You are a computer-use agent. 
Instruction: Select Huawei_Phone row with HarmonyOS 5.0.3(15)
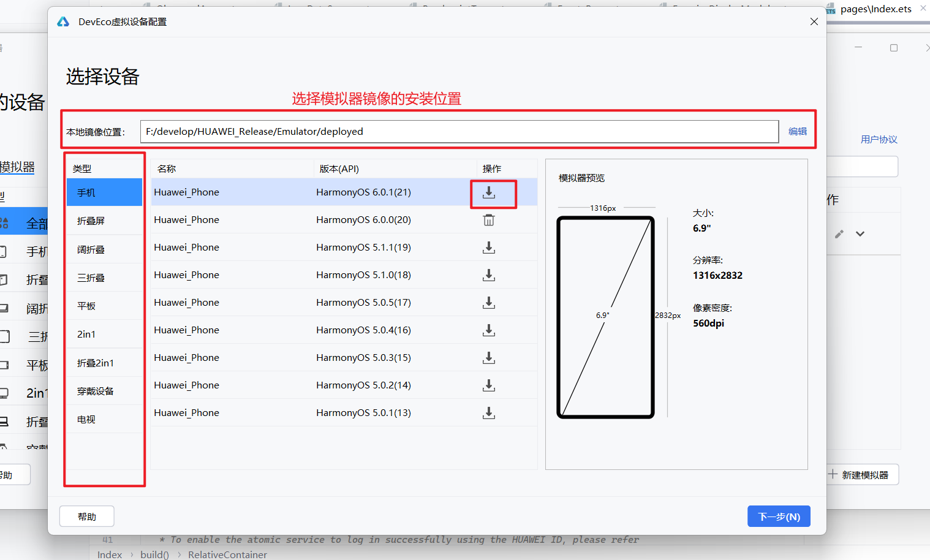coord(344,358)
